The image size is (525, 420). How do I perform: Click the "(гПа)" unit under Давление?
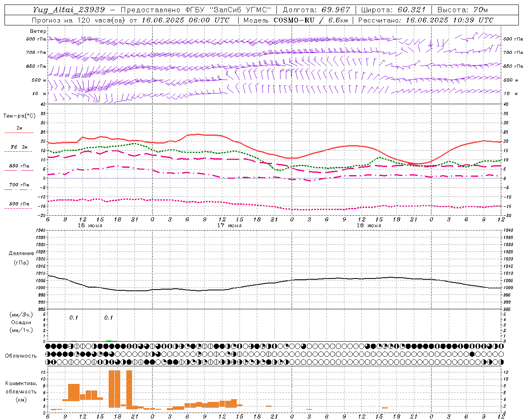coord(21,262)
